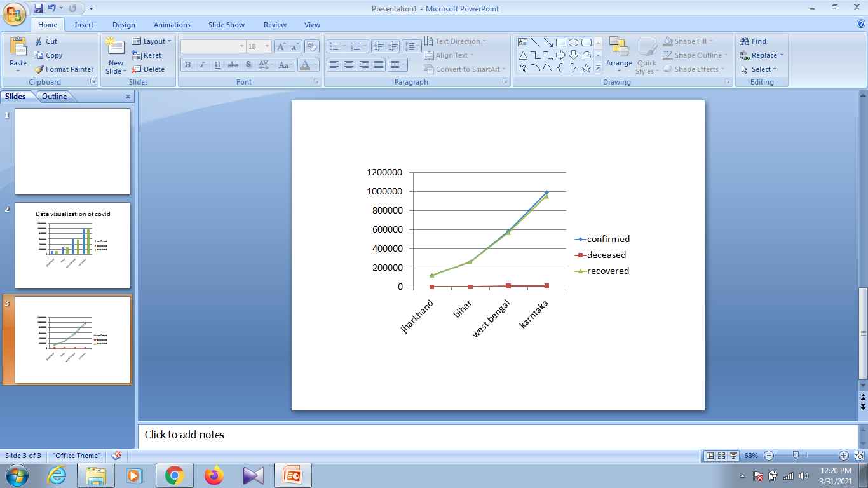This screenshot has width=868, height=488.
Task: Reset the slide layout
Action: point(147,55)
